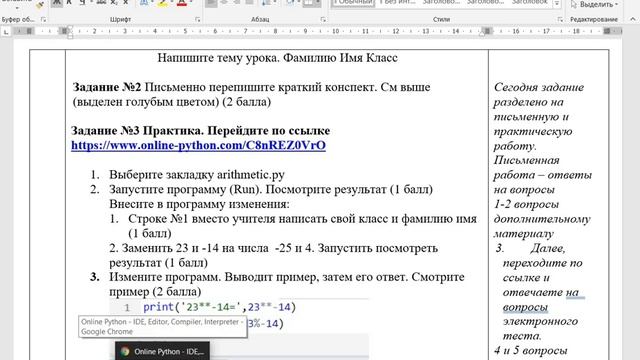Viewport: 640px width, 360px height.
Task: Expand the styles gallery More arrow
Action: 557,4
